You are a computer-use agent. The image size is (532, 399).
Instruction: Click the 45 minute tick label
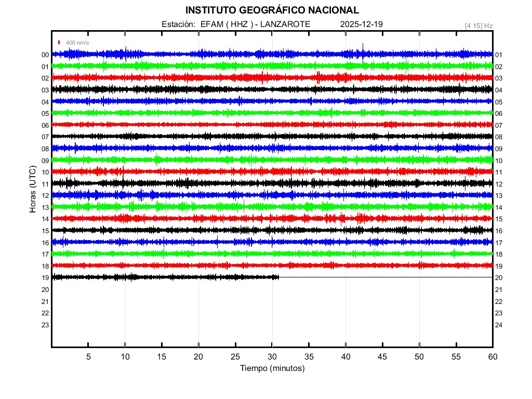pos(382,357)
